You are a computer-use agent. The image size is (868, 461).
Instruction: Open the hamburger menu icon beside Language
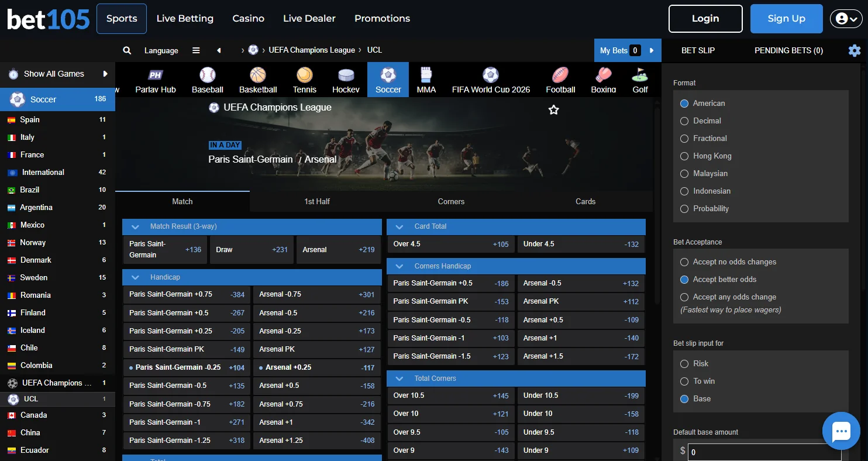196,50
